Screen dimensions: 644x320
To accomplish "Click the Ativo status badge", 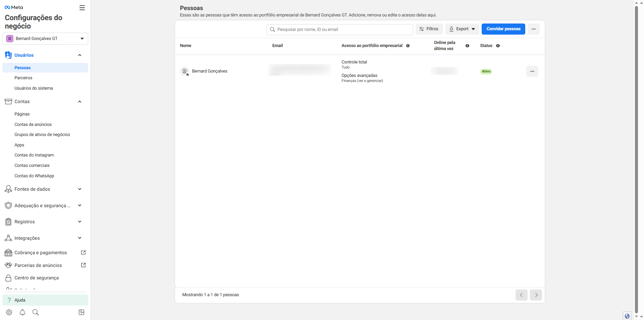I will (486, 72).
